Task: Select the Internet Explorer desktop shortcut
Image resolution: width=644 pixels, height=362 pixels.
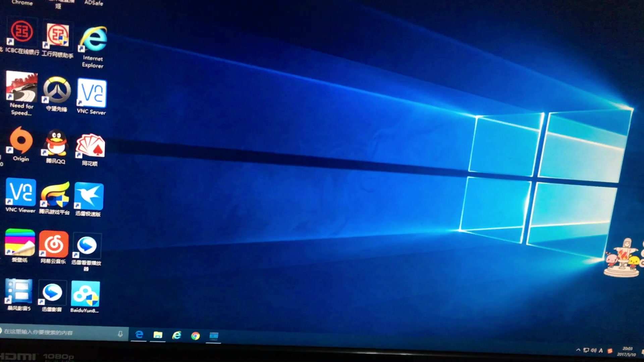Action: point(93,47)
